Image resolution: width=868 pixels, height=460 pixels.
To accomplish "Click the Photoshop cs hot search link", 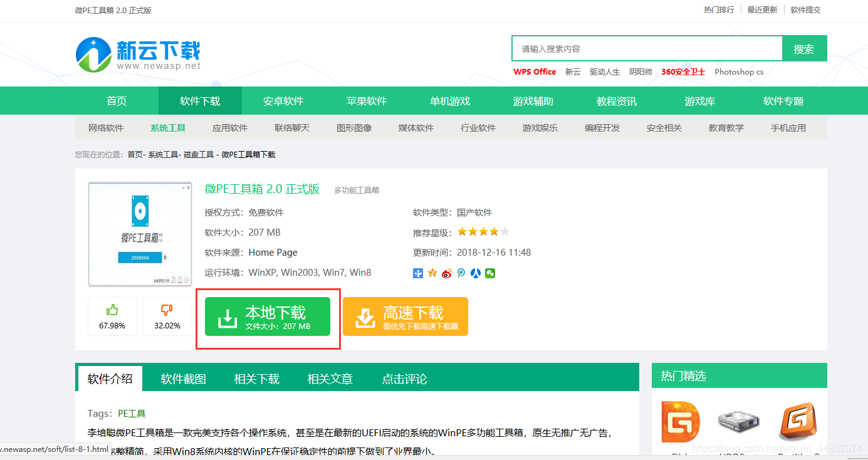I will point(739,72).
